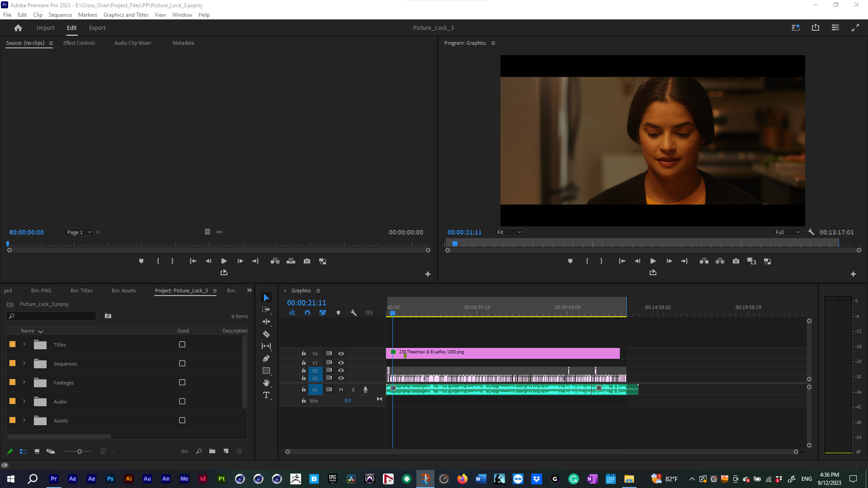Select the Razor tool in the toolbar
The width and height of the screenshot is (868, 488).
(x=266, y=334)
